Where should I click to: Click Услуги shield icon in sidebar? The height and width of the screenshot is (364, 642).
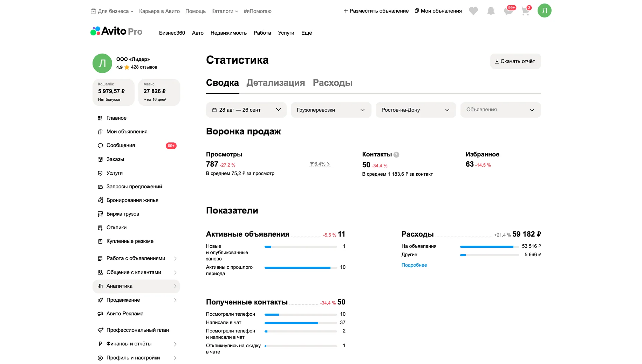click(x=100, y=173)
